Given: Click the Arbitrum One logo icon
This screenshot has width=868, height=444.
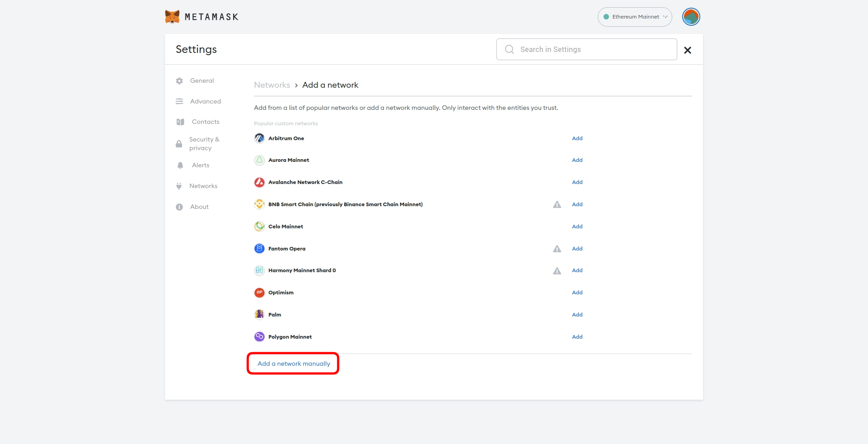Looking at the screenshot, I should (259, 138).
